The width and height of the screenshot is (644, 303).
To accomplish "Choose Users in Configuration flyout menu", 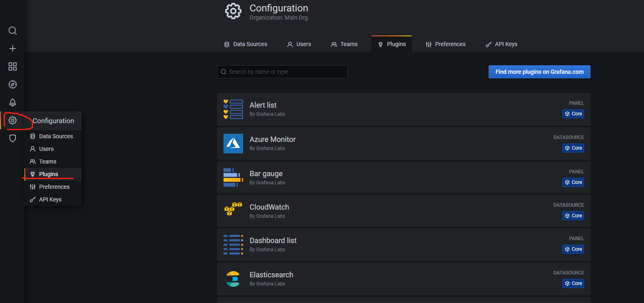I will 53,149.
